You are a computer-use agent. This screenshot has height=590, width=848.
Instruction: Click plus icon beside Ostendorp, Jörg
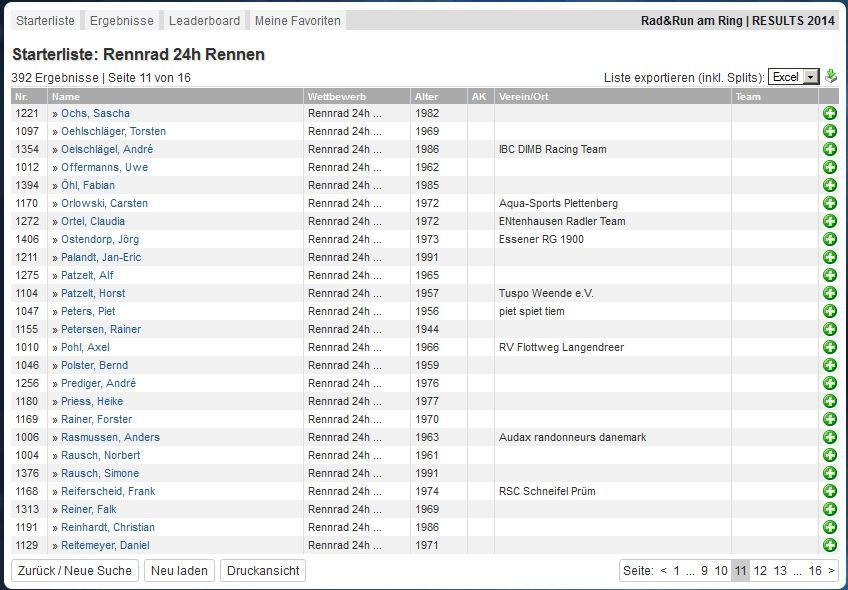click(x=829, y=239)
